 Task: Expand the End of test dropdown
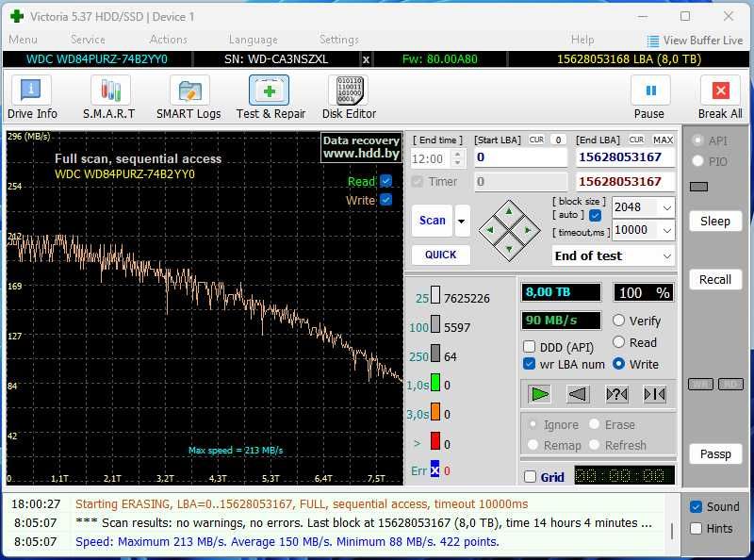[x=667, y=255]
